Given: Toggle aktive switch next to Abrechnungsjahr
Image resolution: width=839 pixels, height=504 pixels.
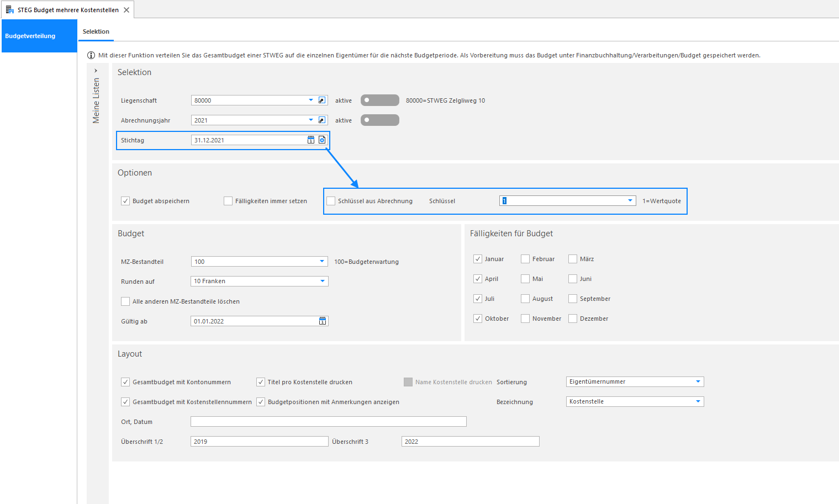Looking at the screenshot, I should (x=380, y=120).
